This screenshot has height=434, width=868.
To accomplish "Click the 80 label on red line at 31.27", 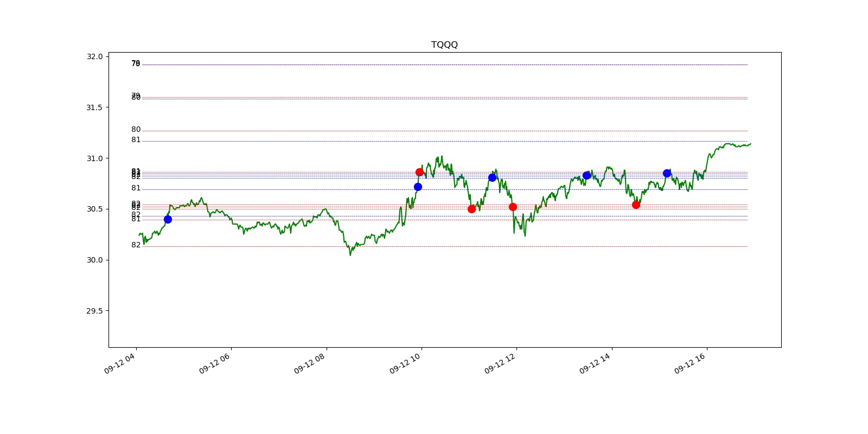I will click(136, 130).
